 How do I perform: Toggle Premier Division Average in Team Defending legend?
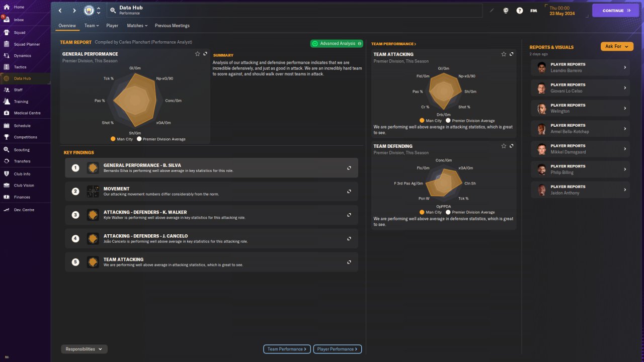pyautogui.click(x=470, y=212)
